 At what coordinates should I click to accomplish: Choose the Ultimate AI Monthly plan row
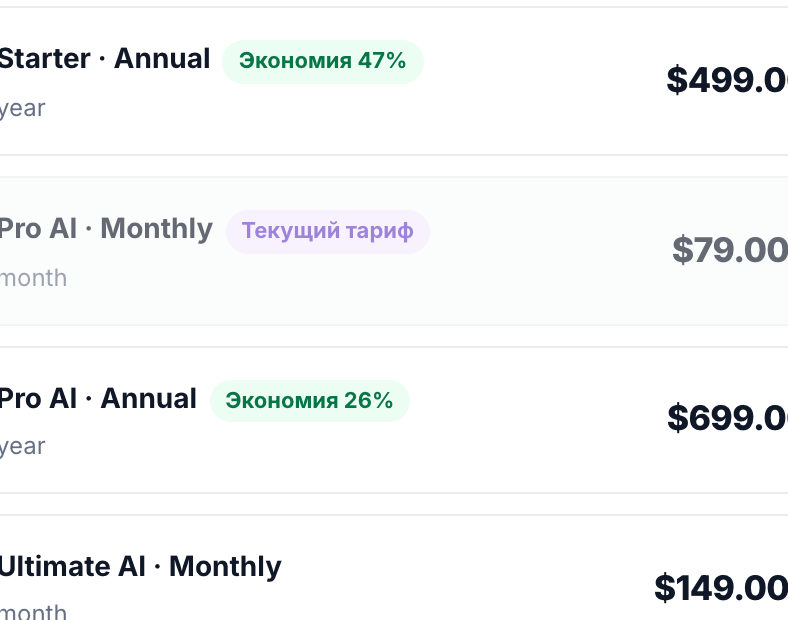coord(394,568)
